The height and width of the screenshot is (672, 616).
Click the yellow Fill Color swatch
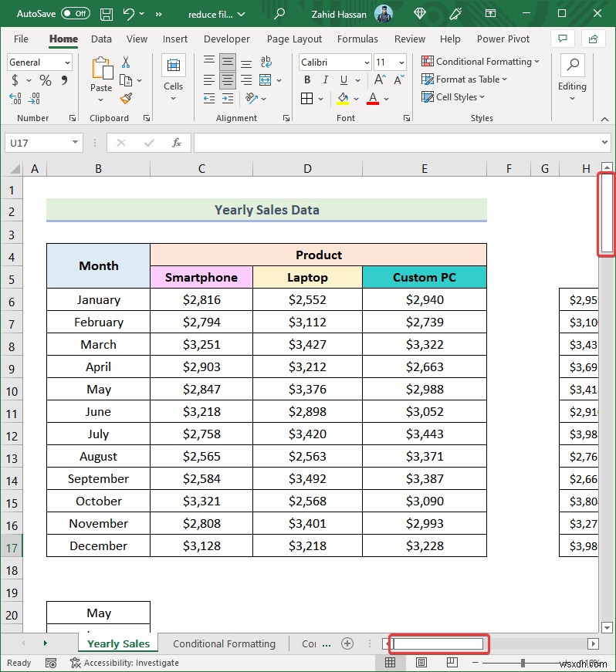pos(341,99)
